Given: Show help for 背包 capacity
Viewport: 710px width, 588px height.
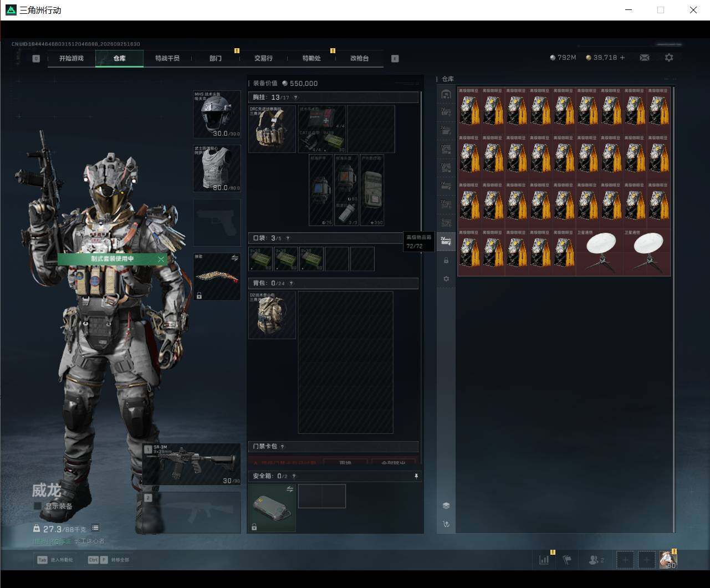Looking at the screenshot, I should pyautogui.click(x=291, y=283).
